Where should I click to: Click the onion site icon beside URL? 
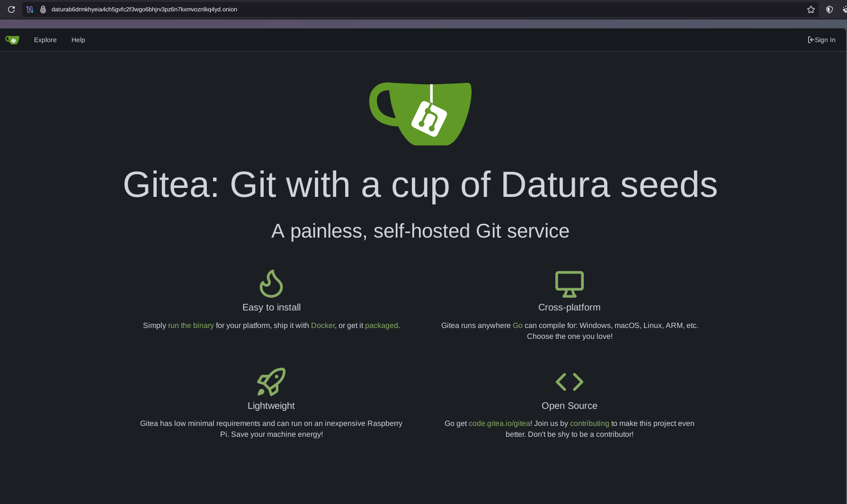click(43, 9)
